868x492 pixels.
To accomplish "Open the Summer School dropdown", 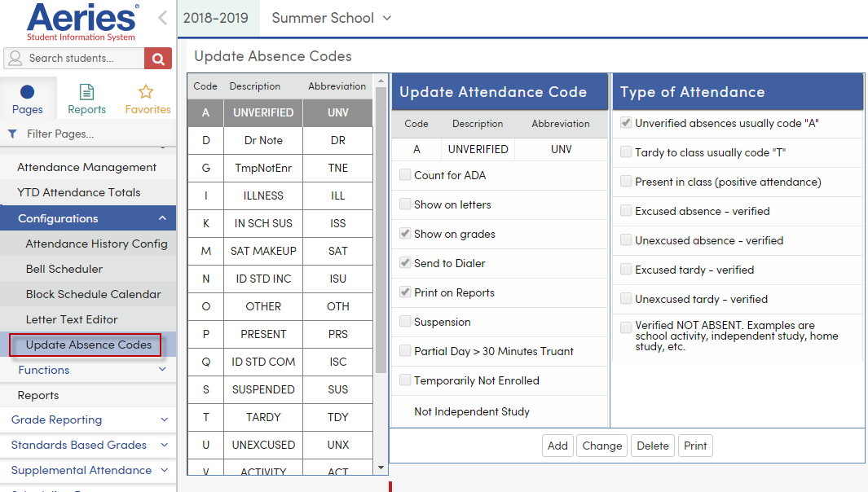I will tap(331, 18).
